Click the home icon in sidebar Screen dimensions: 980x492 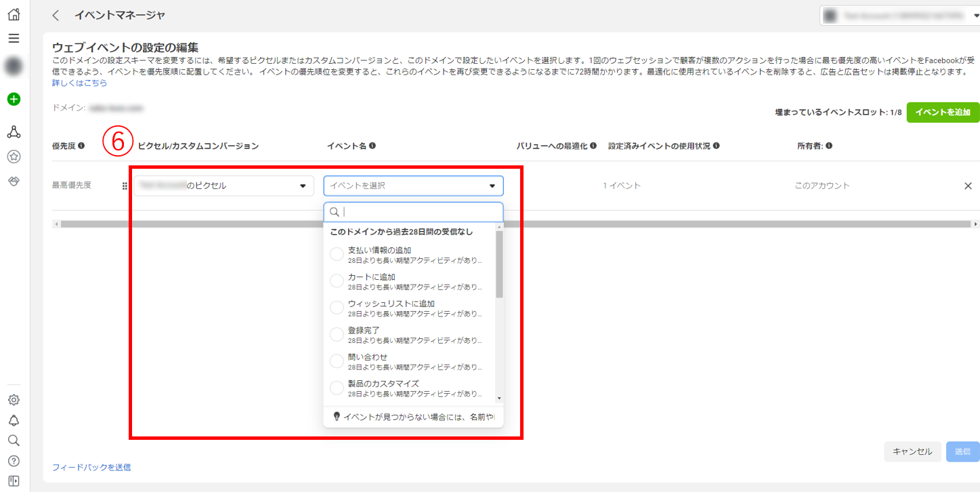[x=14, y=14]
